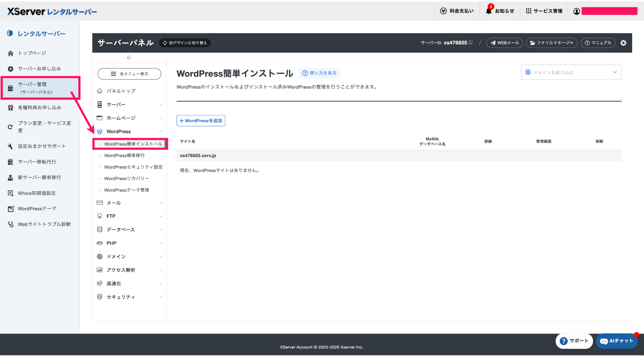Collapse the panel menu with the left arrow
Viewport: 644px width, 356px height.
point(129,58)
